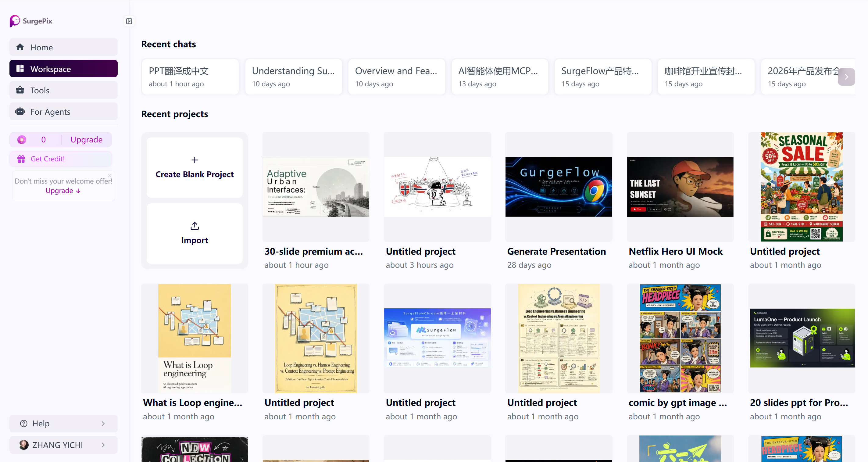Click the Home house icon
This screenshot has width=868, height=462.
coord(20,47)
